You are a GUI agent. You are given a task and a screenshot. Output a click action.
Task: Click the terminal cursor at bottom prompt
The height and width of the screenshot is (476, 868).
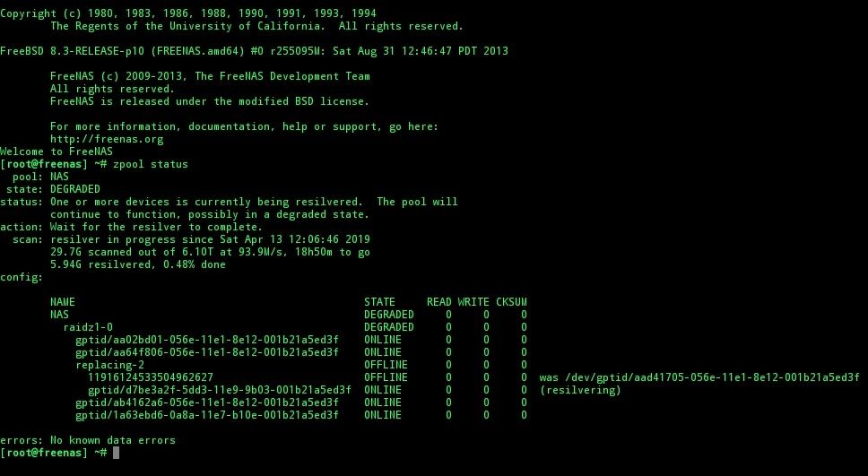(116, 453)
